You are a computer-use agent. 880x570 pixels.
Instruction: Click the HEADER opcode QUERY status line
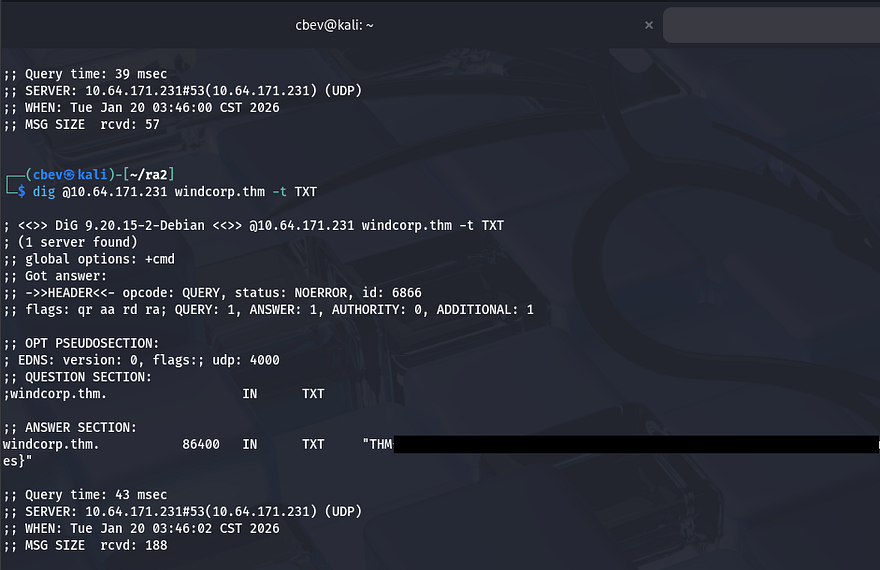(x=212, y=293)
